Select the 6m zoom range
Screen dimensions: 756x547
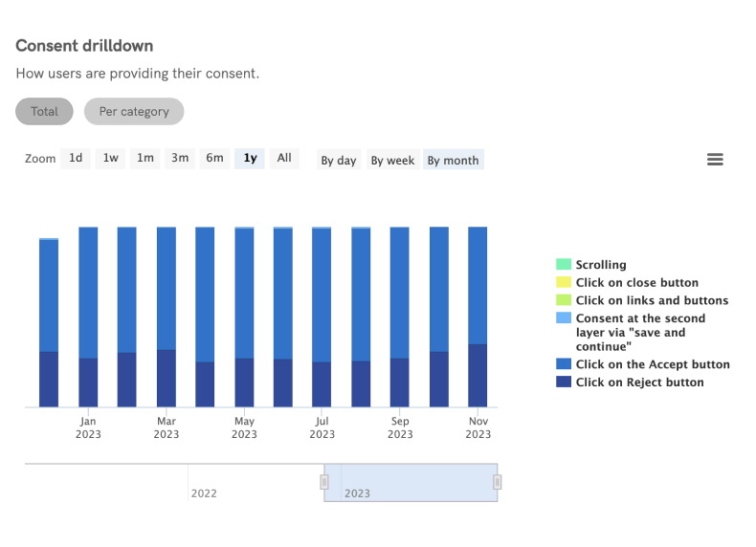[x=215, y=159]
